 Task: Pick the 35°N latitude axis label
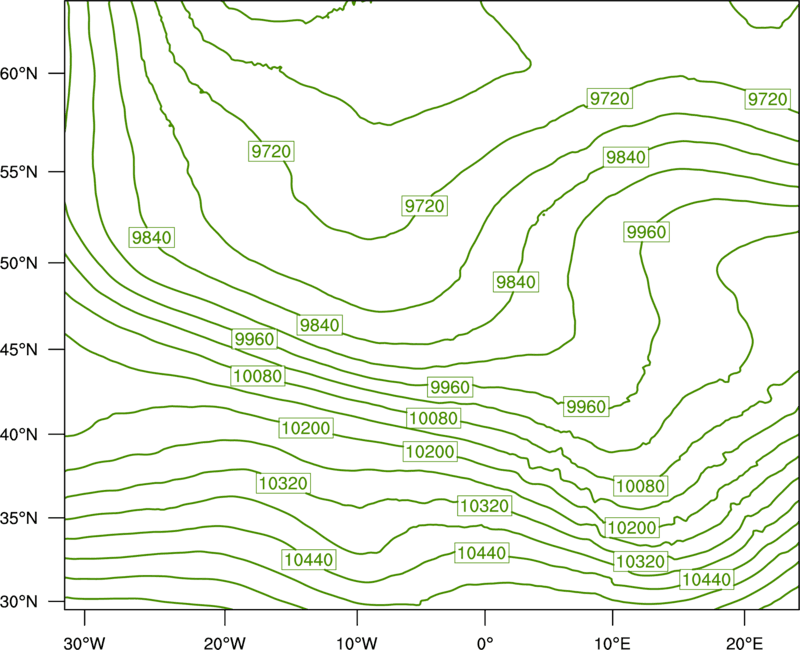tap(19, 518)
